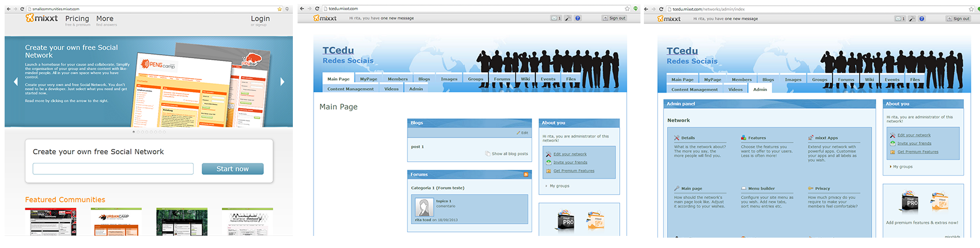980x248 pixels.
Task: Open Features via its colored blocks icon
Action: pos(744,138)
